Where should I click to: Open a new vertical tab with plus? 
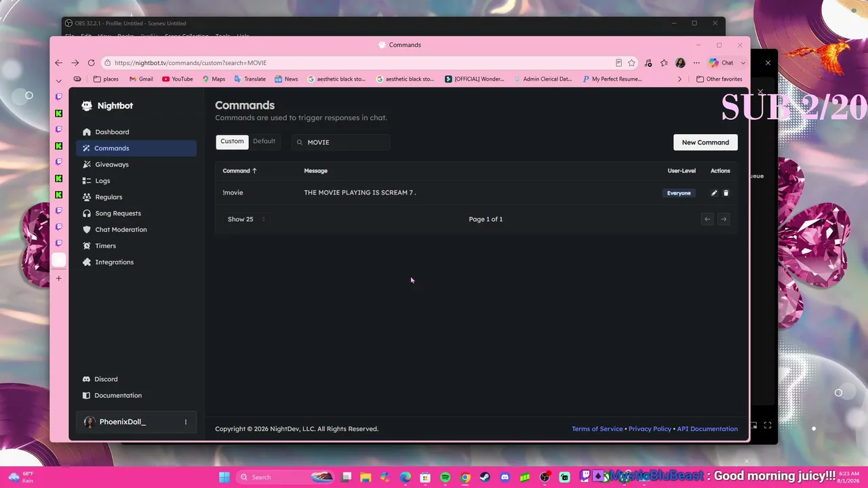(x=59, y=279)
